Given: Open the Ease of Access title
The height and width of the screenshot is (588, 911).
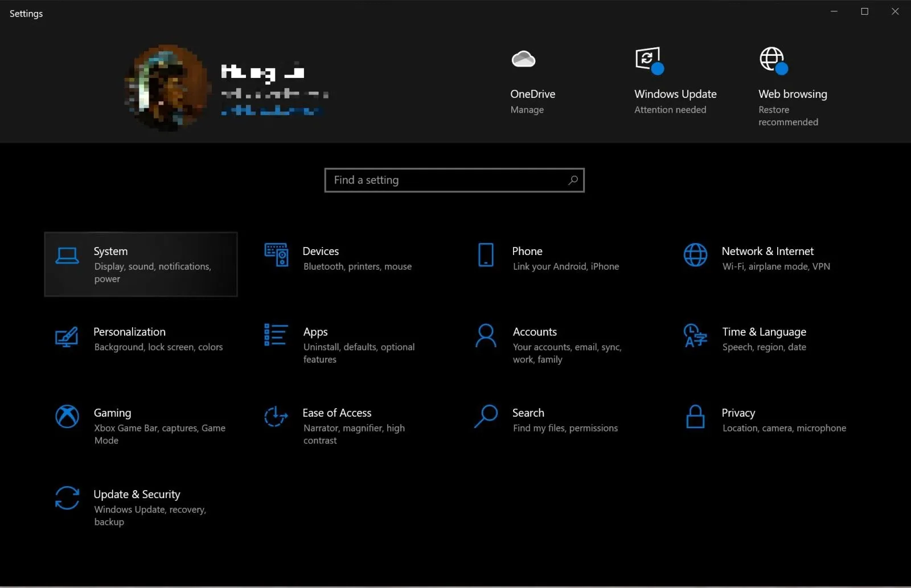Looking at the screenshot, I should click(337, 413).
